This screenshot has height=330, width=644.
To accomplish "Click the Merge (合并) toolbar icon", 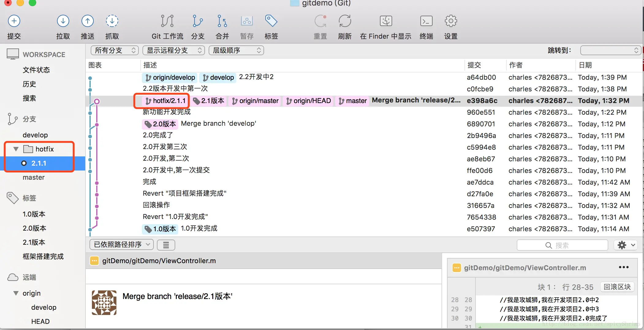I will click(222, 21).
